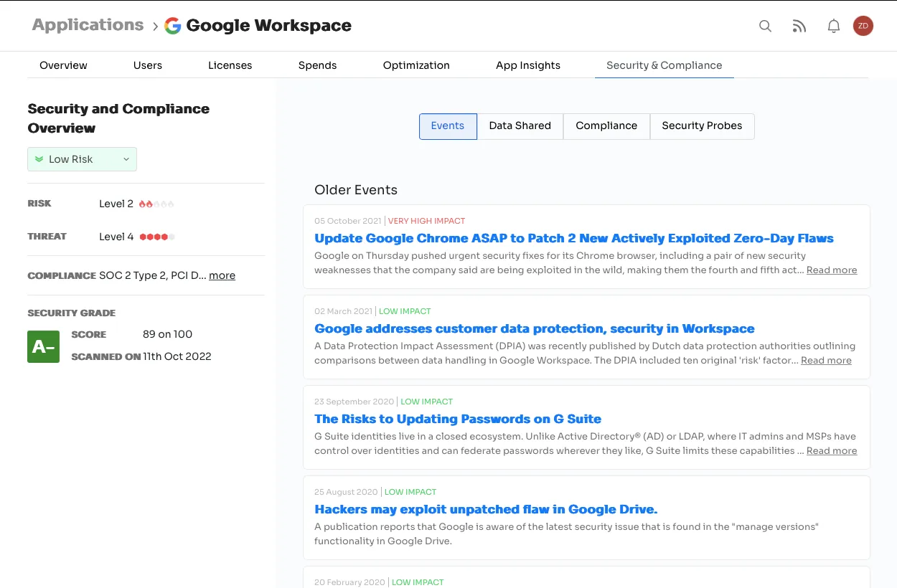Click the Security and Compliance Overview heading

point(118,118)
